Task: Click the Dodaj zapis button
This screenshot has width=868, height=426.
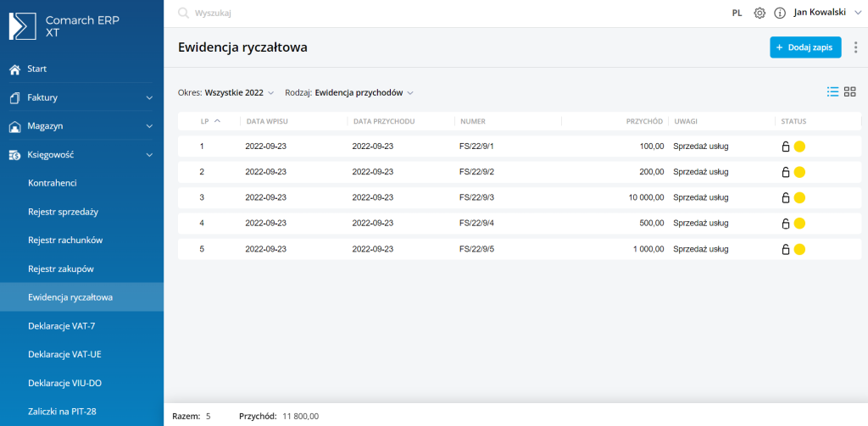Action: (x=805, y=47)
